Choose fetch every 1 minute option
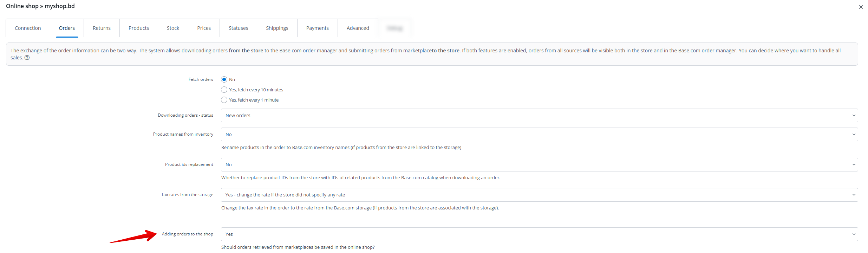The width and height of the screenshot is (868, 253). point(224,100)
